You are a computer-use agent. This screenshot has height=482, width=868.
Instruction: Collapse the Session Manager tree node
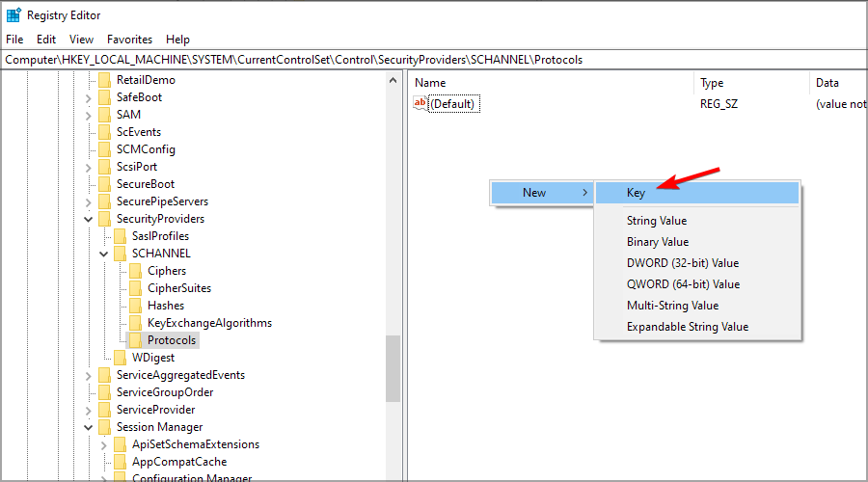[x=89, y=428]
